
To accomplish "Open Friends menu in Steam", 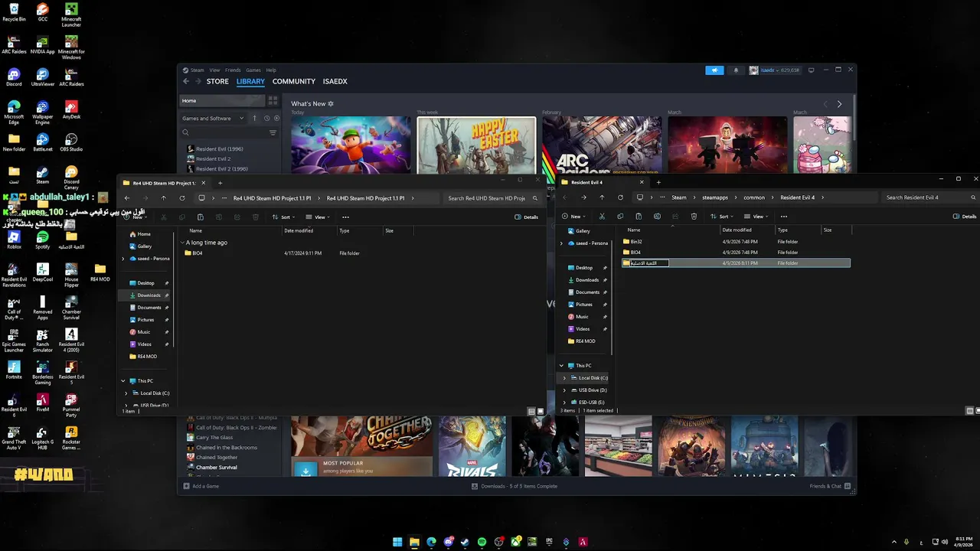I will pos(233,70).
